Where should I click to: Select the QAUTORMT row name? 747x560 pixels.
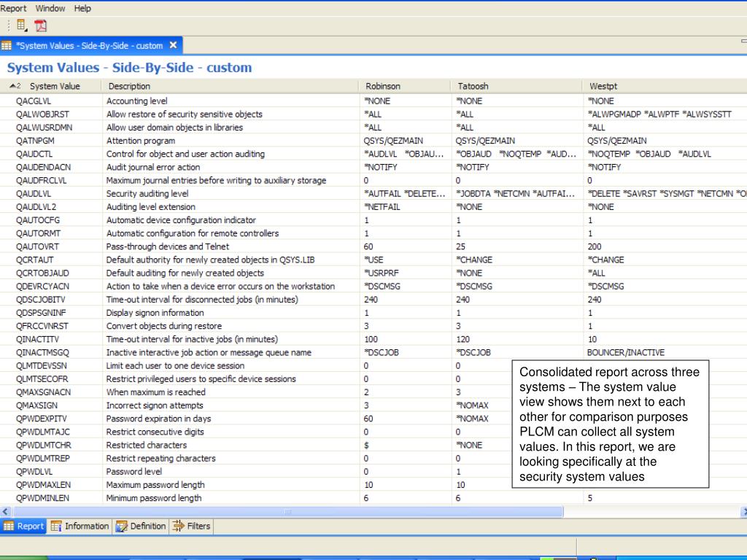38,233
